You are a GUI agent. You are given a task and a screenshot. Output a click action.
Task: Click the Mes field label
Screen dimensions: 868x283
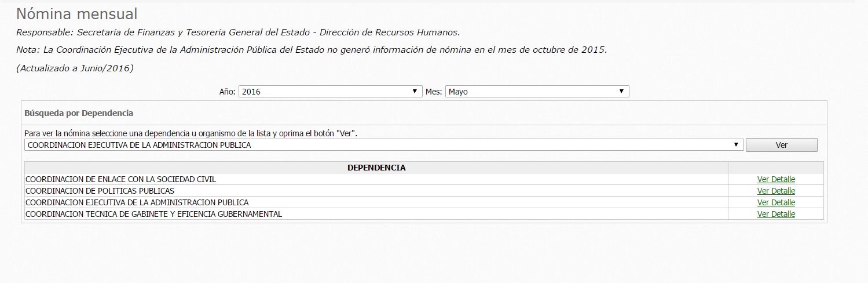click(434, 92)
